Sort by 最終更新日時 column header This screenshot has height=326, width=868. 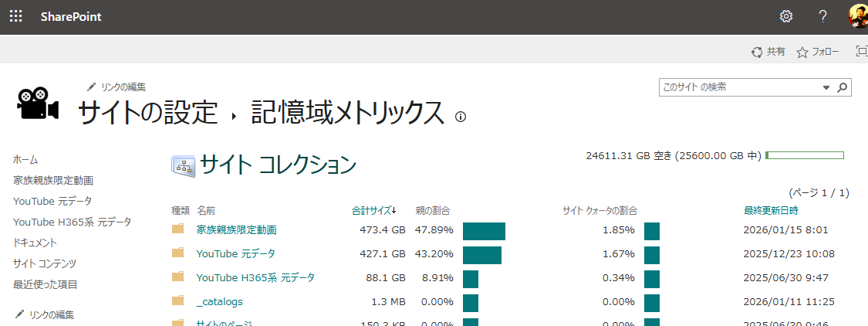pos(770,210)
